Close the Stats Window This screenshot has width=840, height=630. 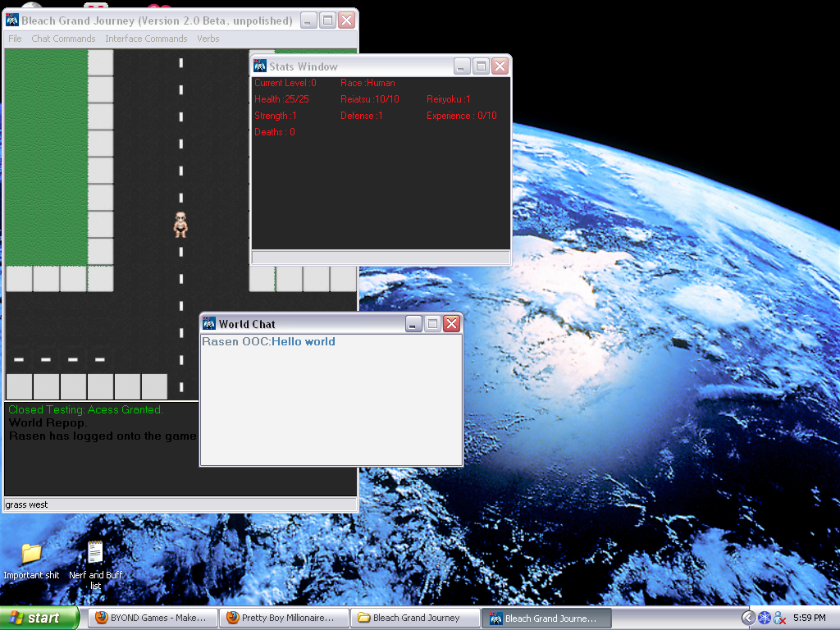pos(500,66)
